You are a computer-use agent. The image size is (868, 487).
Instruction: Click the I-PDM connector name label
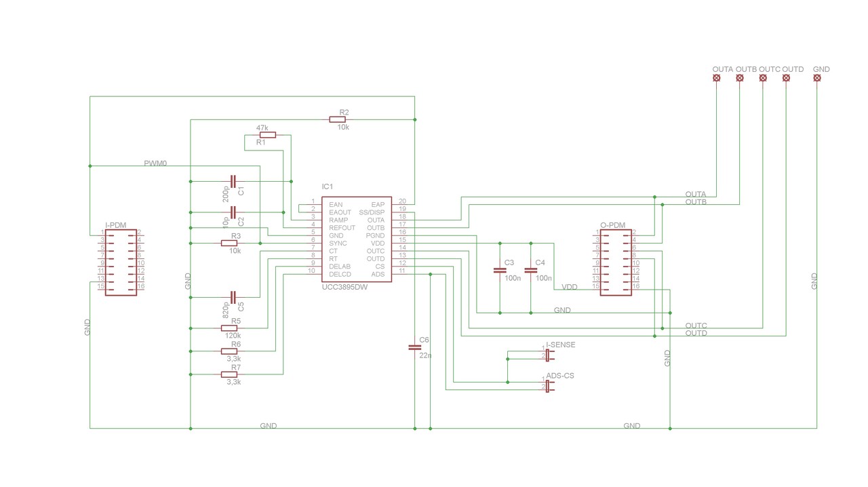pos(116,225)
